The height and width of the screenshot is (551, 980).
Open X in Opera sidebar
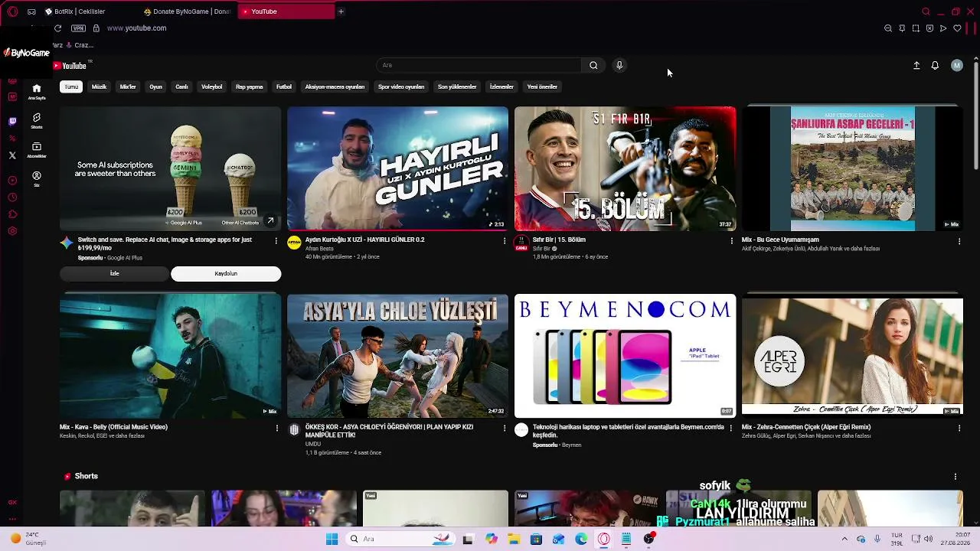[12, 155]
